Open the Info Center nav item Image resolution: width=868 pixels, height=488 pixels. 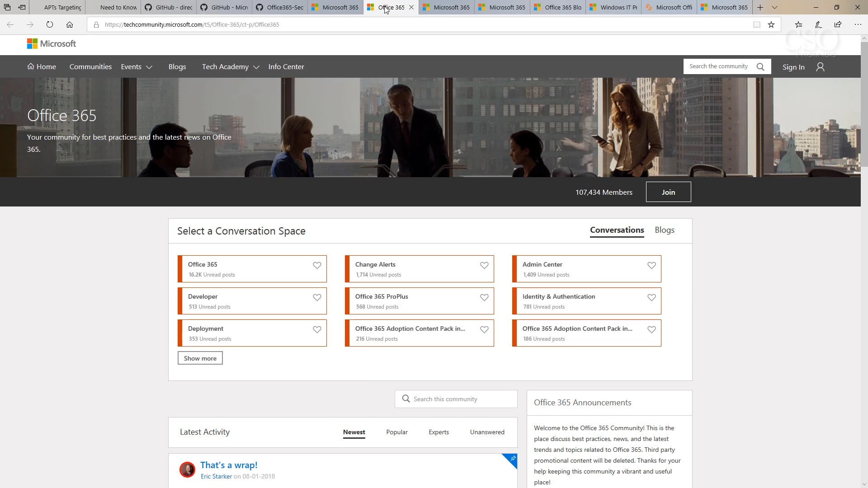(x=286, y=67)
